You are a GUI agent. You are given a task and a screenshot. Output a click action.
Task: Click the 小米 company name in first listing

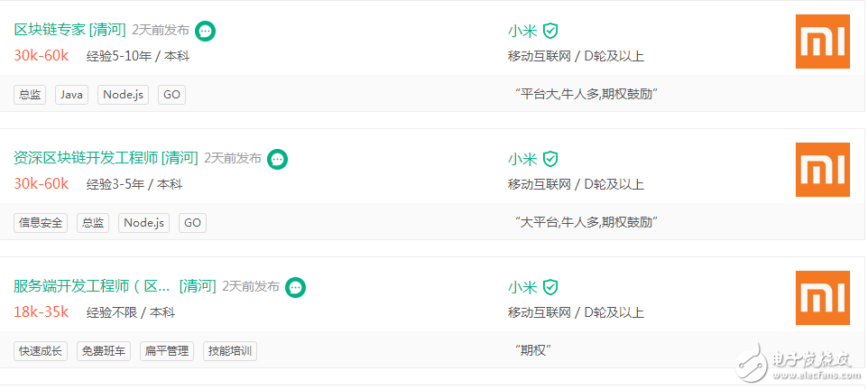pos(522,31)
